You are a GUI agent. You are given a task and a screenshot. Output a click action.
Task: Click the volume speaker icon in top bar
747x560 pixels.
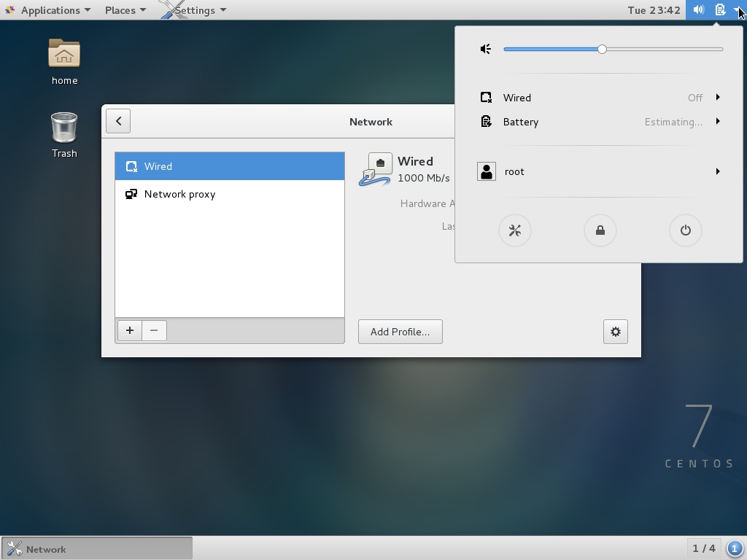(698, 9)
